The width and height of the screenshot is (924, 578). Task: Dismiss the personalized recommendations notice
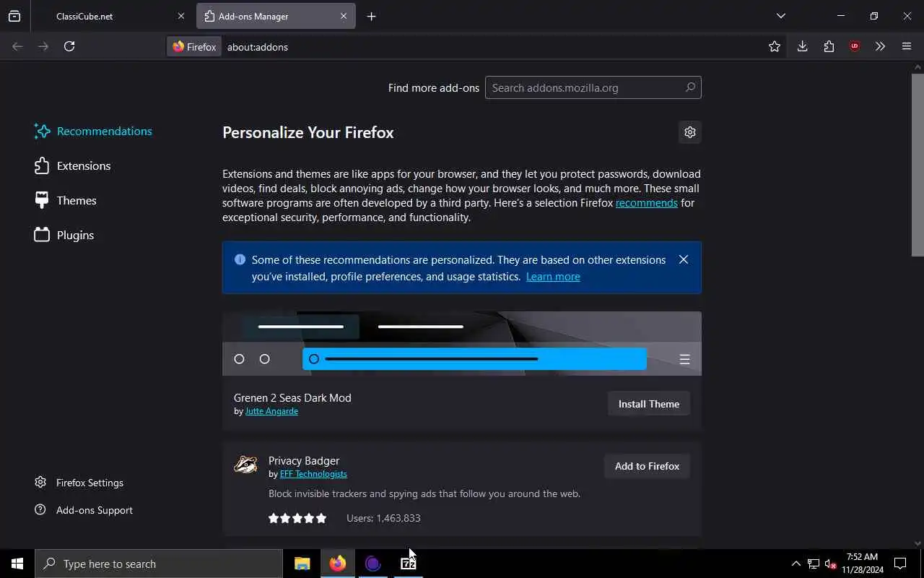coord(684,259)
